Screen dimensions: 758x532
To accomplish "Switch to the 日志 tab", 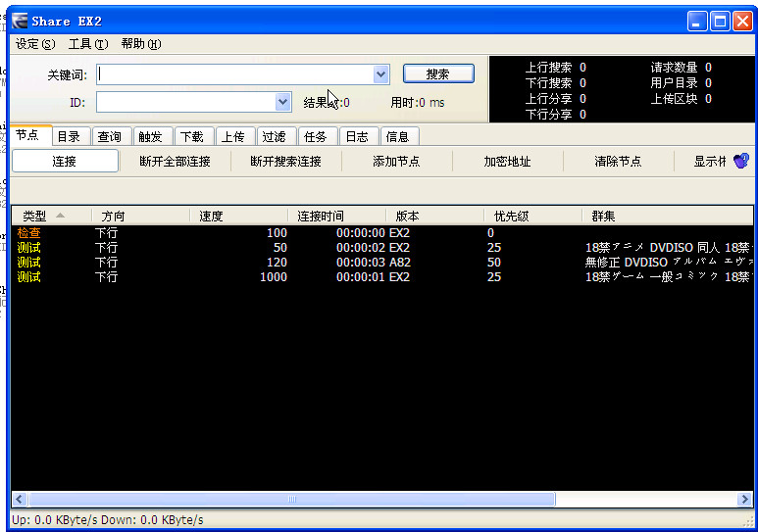I will point(359,137).
